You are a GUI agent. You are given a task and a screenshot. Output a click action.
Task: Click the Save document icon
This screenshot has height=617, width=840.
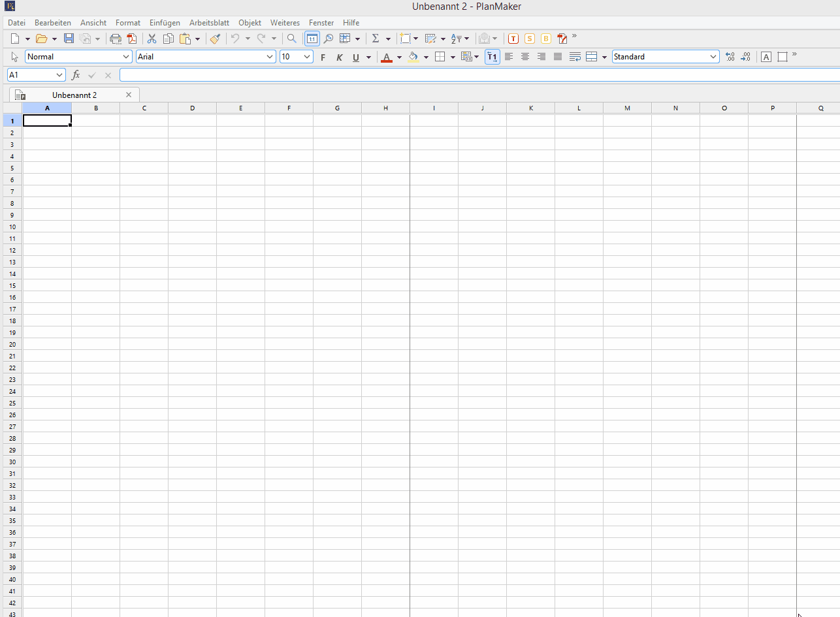pyautogui.click(x=69, y=39)
